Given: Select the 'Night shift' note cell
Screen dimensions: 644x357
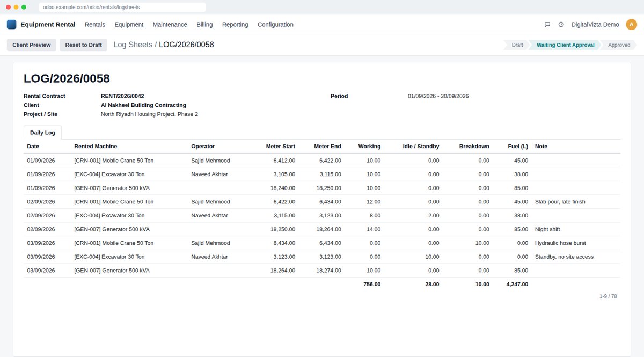Looking at the screenshot, I should (547, 229).
